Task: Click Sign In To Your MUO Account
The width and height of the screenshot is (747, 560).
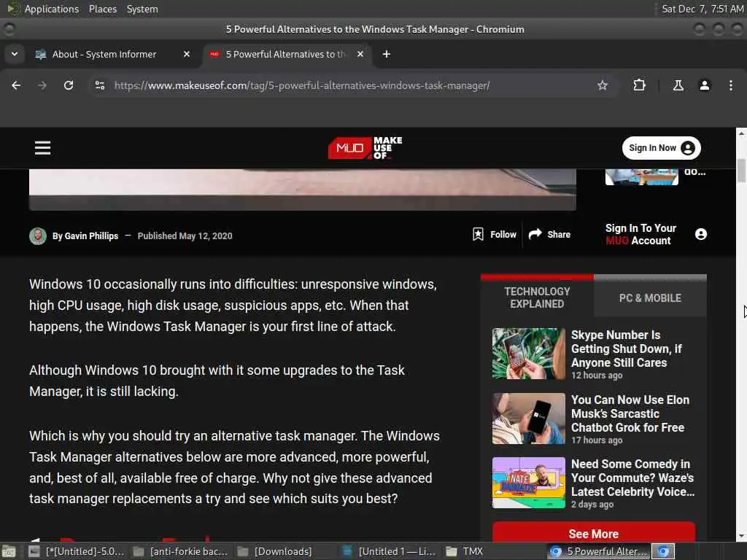Action: tap(640, 234)
